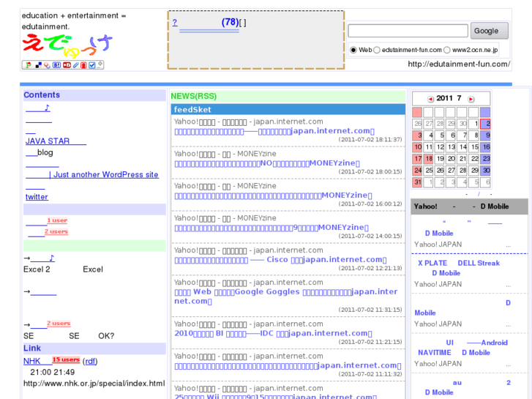Click the Google search button

coord(490,31)
